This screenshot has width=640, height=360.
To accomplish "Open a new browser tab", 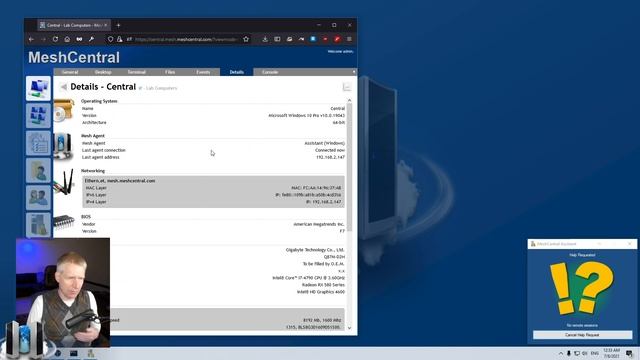I will click(118, 25).
